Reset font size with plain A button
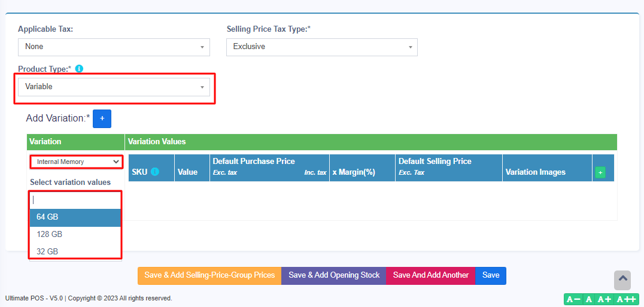This screenshot has width=644, height=307. tap(589, 299)
